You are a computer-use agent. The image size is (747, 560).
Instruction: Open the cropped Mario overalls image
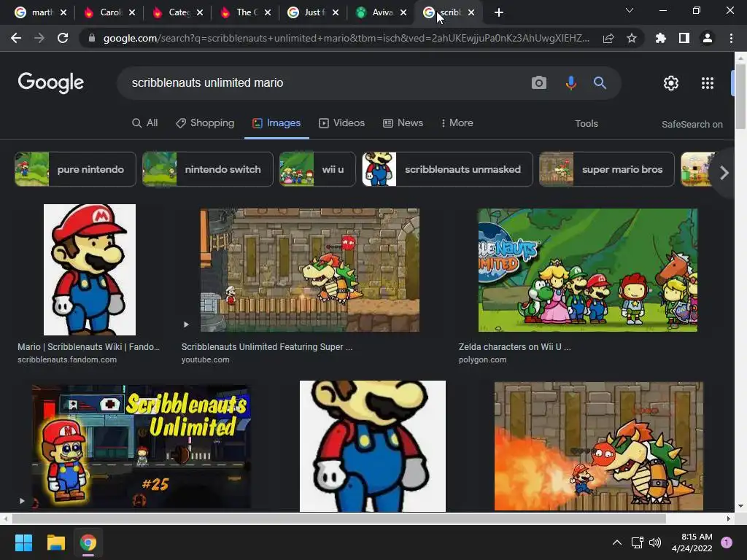pyautogui.click(x=373, y=446)
